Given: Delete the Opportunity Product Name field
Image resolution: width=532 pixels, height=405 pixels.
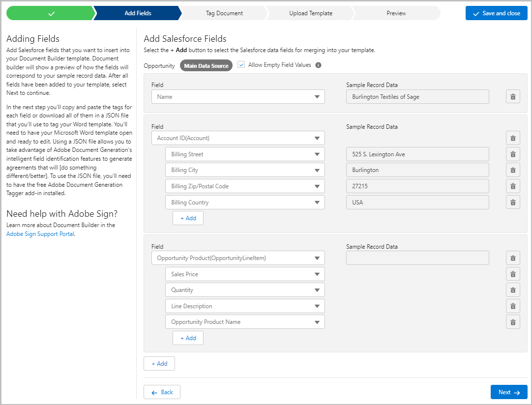Looking at the screenshot, I should 513,322.
